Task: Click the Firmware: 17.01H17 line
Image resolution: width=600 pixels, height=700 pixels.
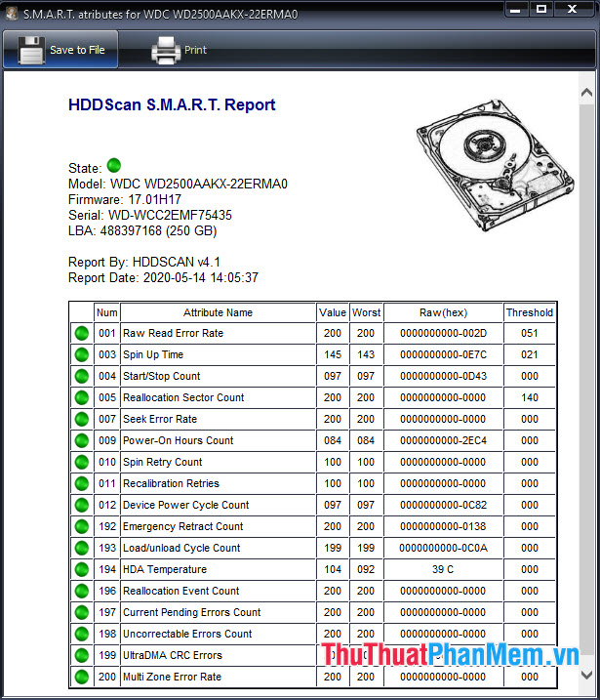Action: coord(125,199)
